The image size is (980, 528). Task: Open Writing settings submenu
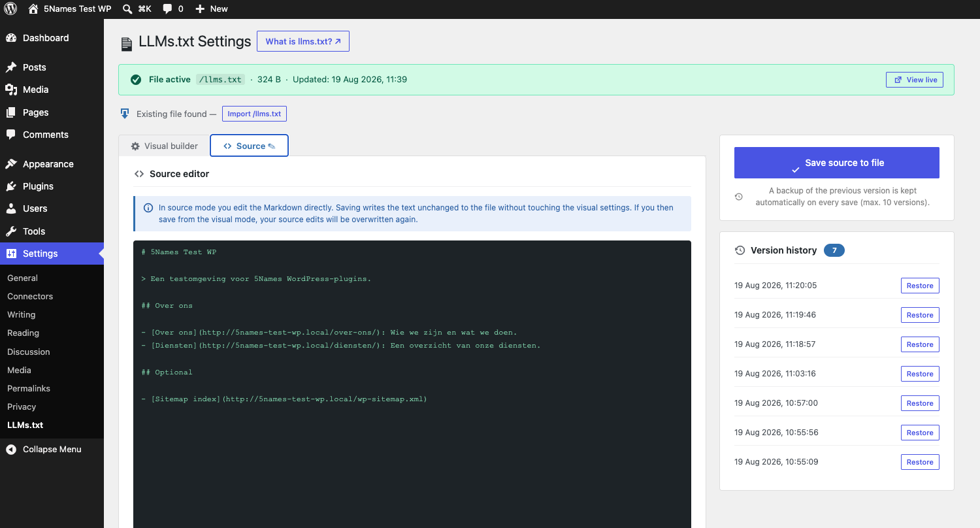coord(21,314)
